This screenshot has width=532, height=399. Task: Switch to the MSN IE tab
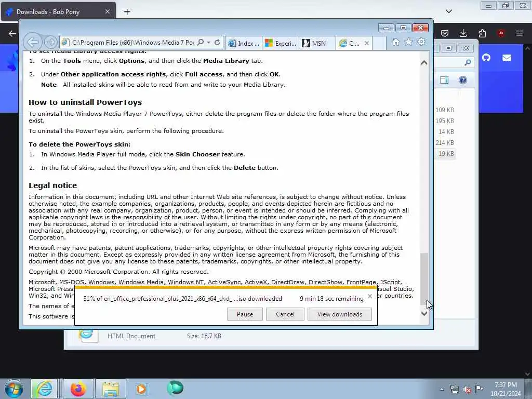317,44
